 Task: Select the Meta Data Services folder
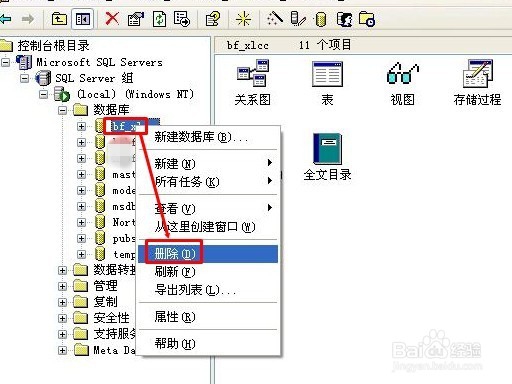tap(114, 350)
